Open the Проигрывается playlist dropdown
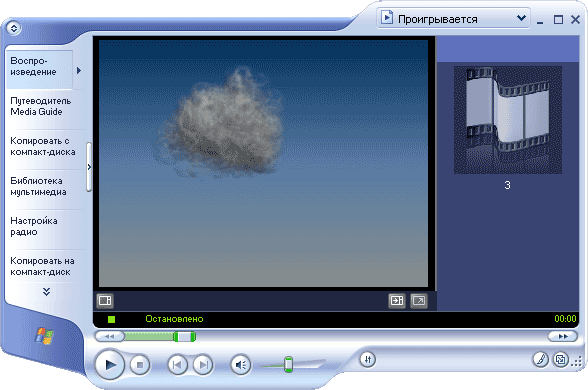Image resolution: width=588 pixels, height=390 pixels. pyautogui.click(x=453, y=18)
